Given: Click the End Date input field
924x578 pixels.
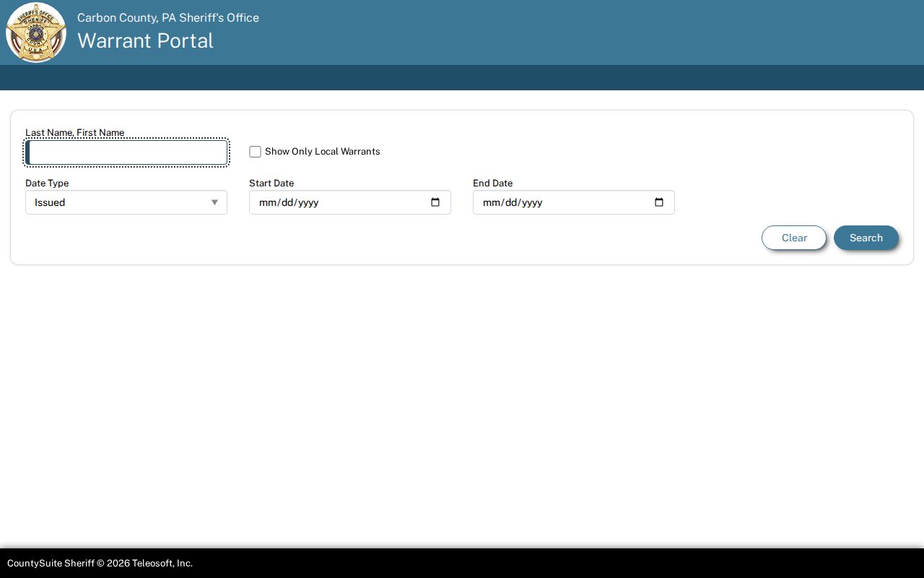Looking at the screenshot, I should [574, 202].
